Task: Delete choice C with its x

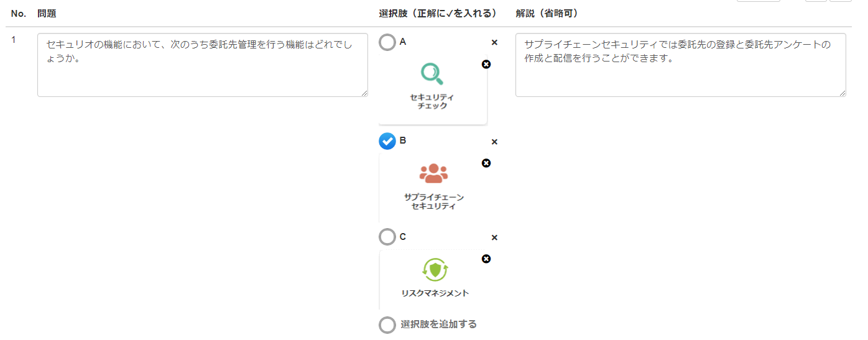Action: (494, 237)
